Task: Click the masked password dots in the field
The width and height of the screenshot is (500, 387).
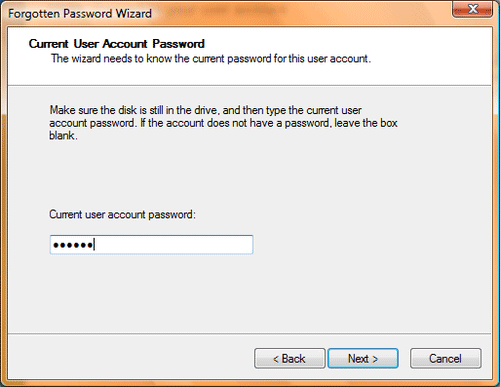Action: [73, 245]
